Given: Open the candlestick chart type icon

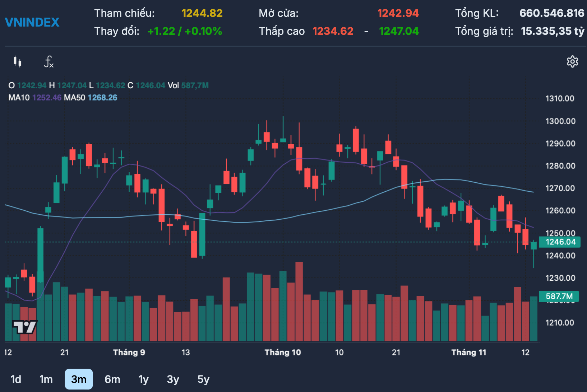Looking at the screenshot, I should tap(17, 62).
